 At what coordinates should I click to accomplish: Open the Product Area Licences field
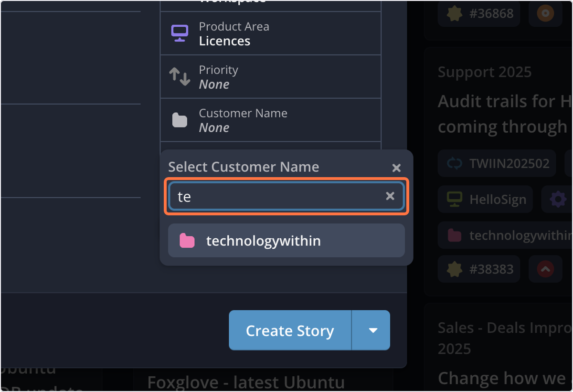[x=270, y=33]
